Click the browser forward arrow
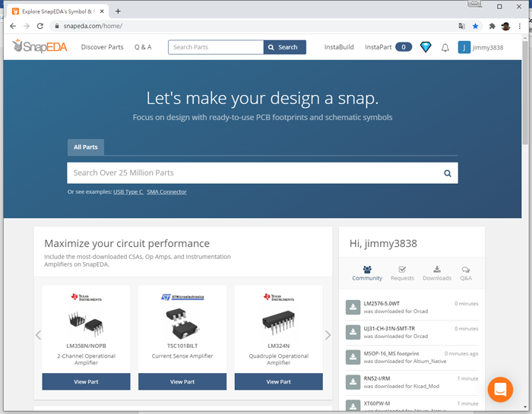Viewport: 532px width, 414px height. pyautogui.click(x=27, y=26)
